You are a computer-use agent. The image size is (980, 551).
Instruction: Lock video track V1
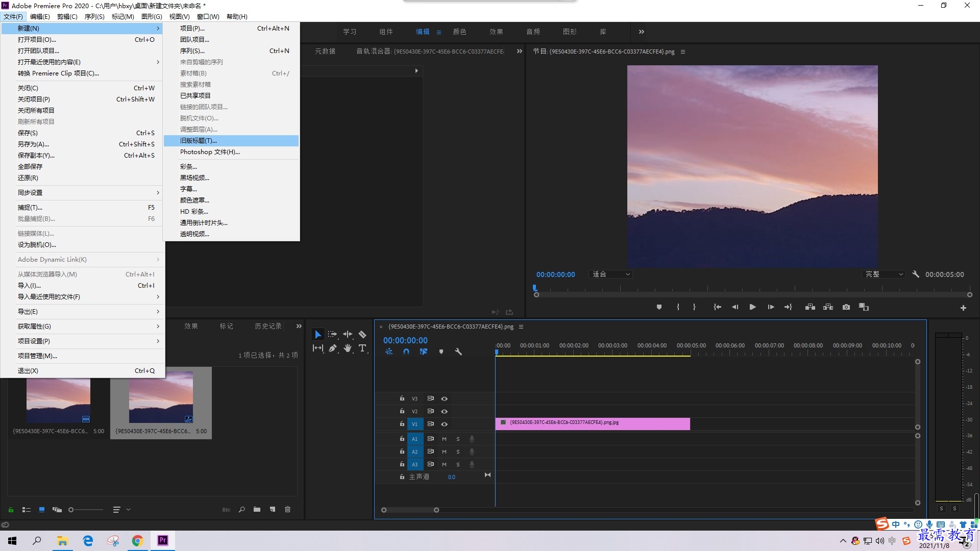tap(402, 424)
